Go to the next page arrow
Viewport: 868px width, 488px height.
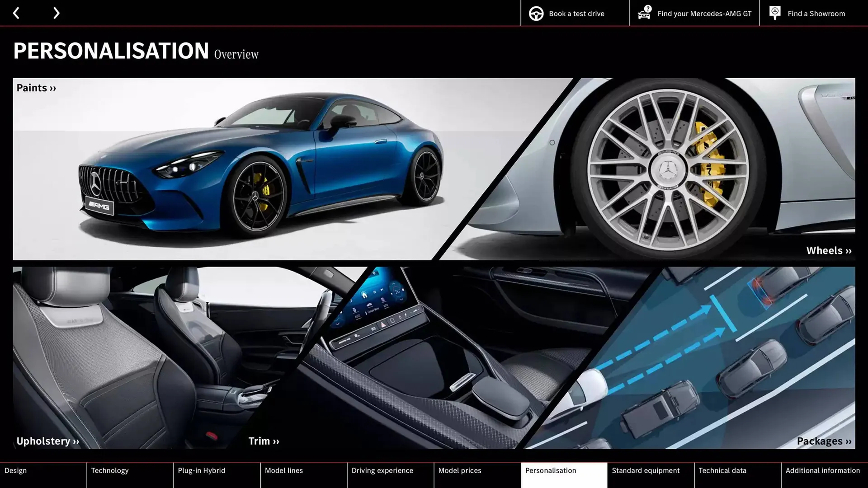pyautogui.click(x=56, y=13)
